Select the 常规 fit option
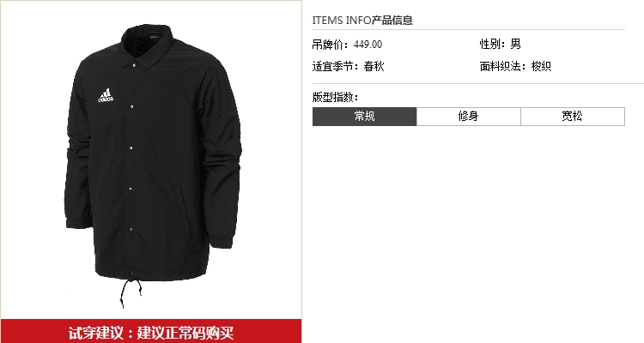Image resolution: width=644 pixels, height=343 pixels. [364, 117]
